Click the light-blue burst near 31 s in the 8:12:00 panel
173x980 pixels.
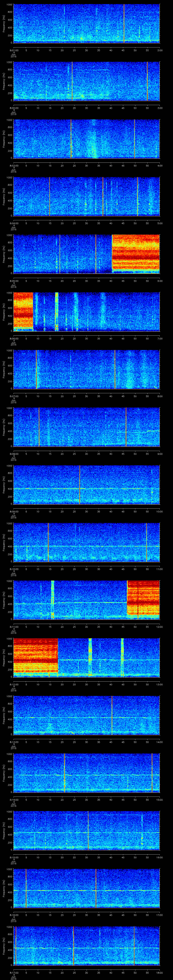[90, 658]
